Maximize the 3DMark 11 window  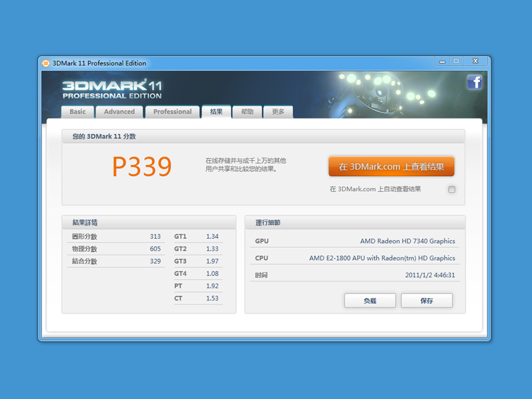click(x=456, y=61)
